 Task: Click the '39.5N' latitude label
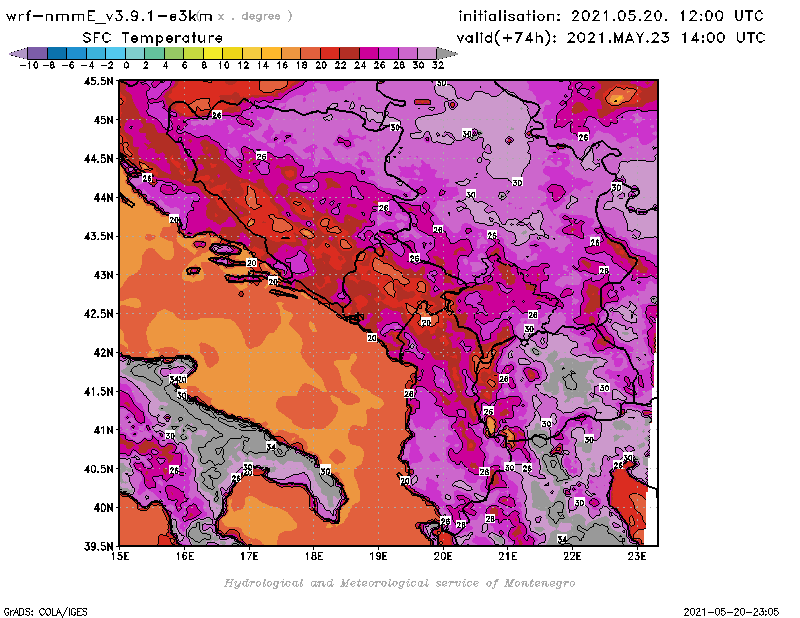click(98, 547)
